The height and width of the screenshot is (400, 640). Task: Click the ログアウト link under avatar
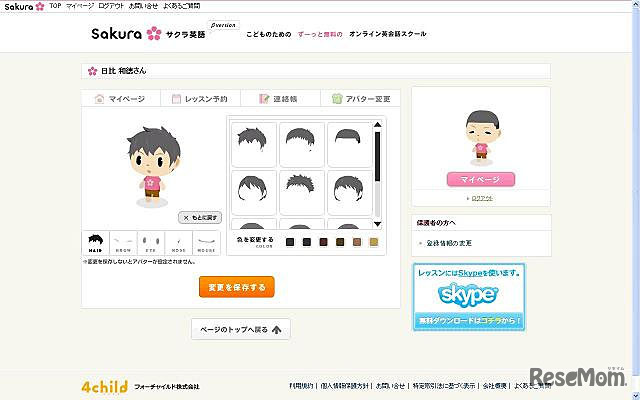pos(482,198)
